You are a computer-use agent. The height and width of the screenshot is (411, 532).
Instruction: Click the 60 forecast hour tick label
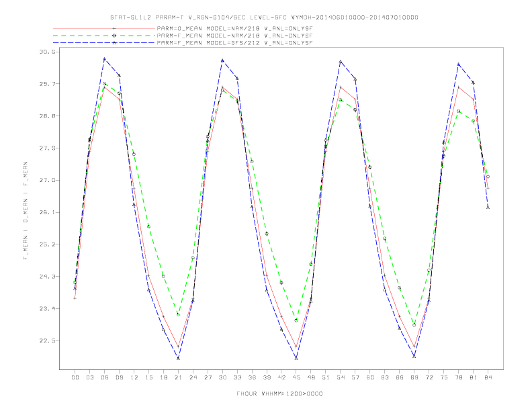370,377
